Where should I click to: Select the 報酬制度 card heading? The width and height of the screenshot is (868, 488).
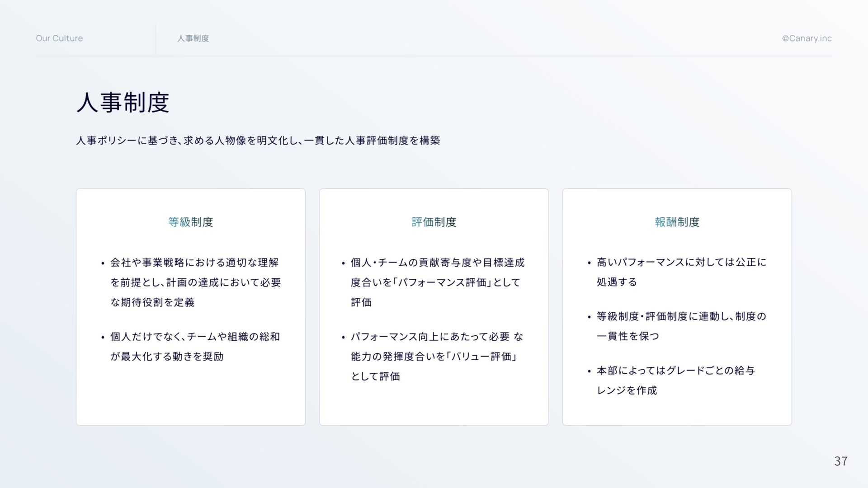click(x=677, y=222)
